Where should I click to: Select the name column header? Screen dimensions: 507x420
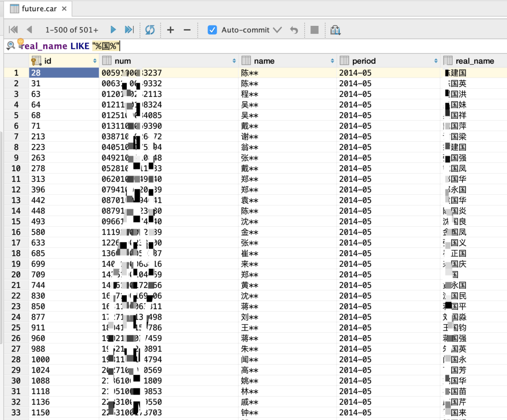288,61
